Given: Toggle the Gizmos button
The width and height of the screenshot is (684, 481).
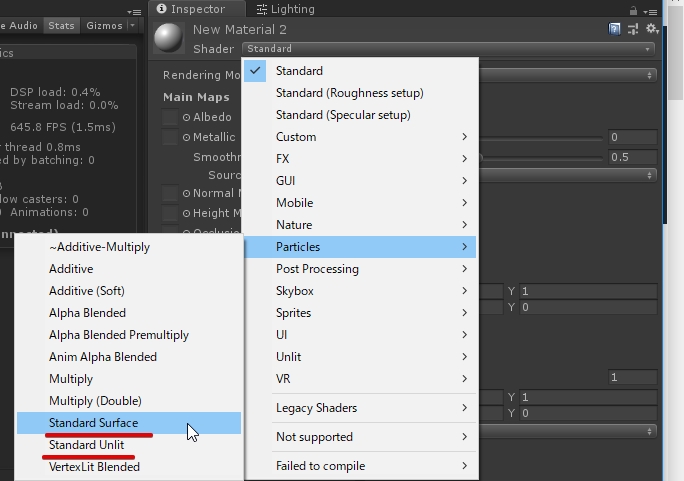Looking at the screenshot, I should pyautogui.click(x=104, y=26).
